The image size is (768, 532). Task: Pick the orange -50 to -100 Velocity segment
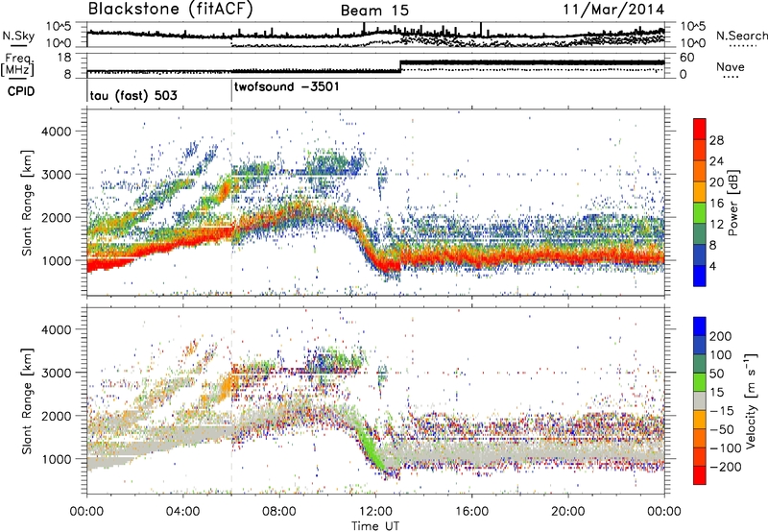click(x=700, y=439)
